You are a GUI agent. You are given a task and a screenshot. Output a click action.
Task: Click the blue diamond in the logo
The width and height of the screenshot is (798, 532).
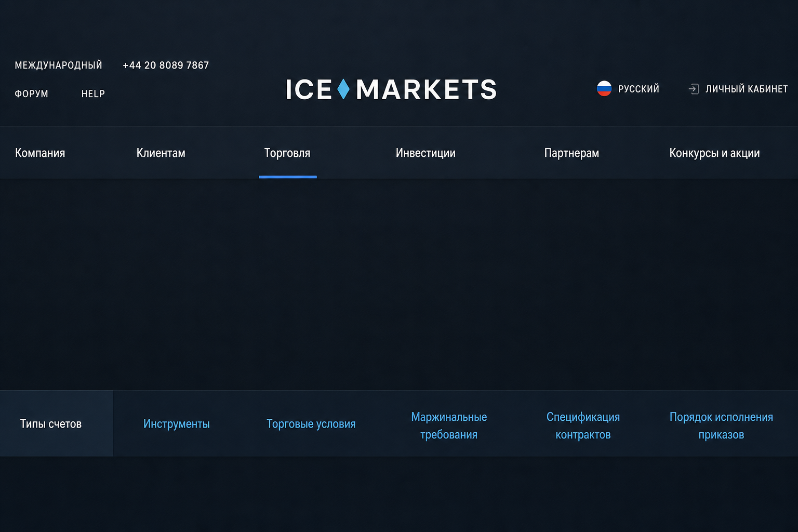pyautogui.click(x=343, y=89)
